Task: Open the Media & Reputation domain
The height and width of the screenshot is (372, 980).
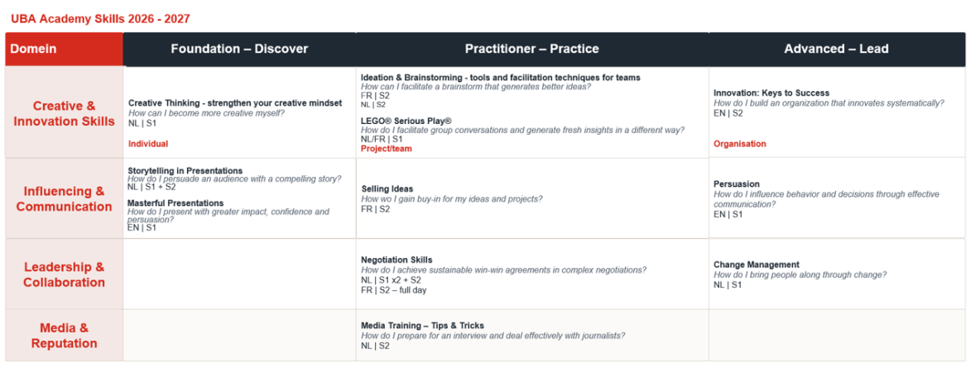Action: (65, 335)
